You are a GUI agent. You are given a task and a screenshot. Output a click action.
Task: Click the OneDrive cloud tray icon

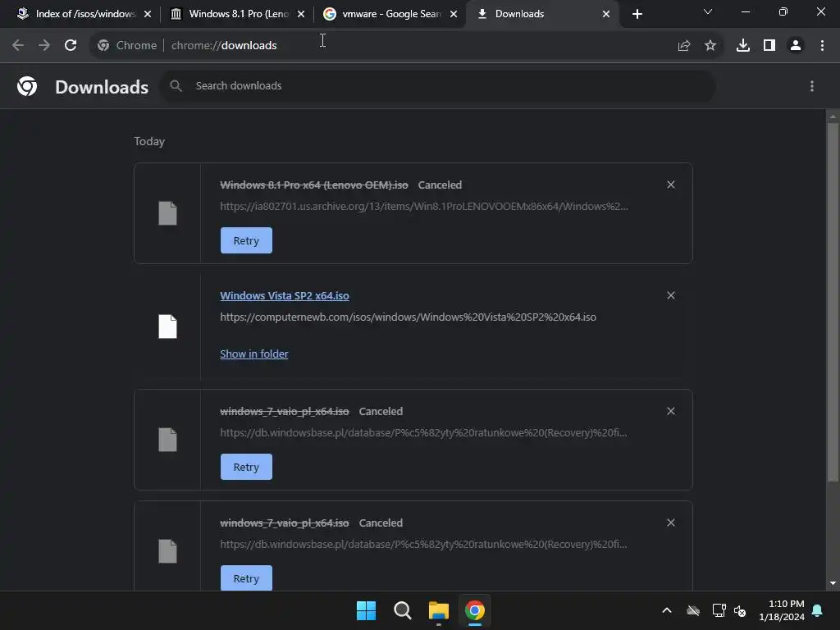pyautogui.click(x=693, y=610)
